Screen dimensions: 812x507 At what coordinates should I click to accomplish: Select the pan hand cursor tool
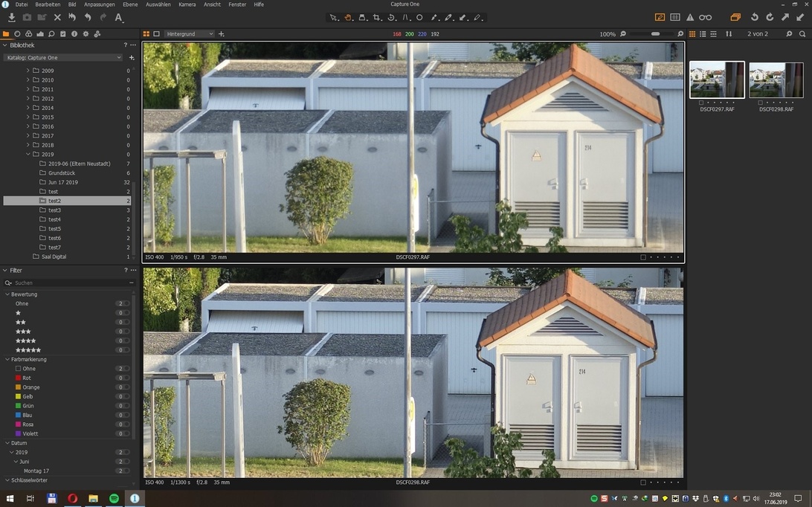(347, 17)
